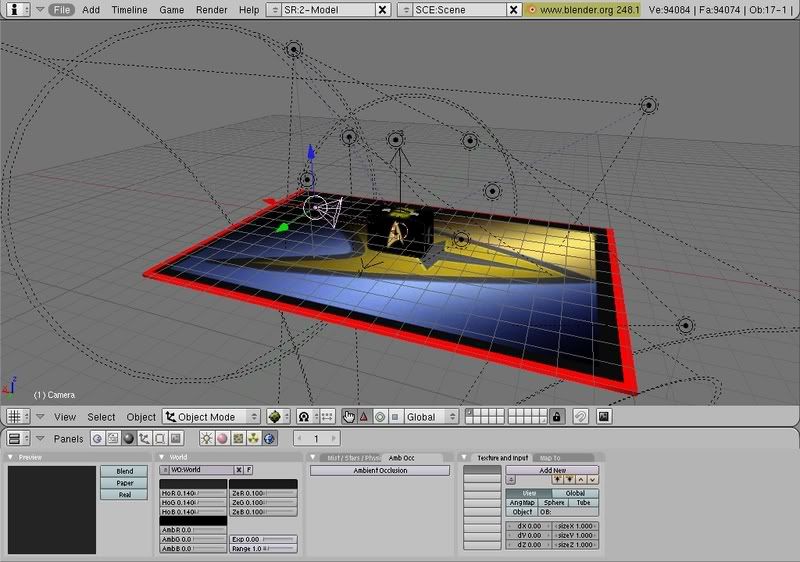Click the render this window image icon
This screenshot has height=562, width=800.
pos(604,417)
